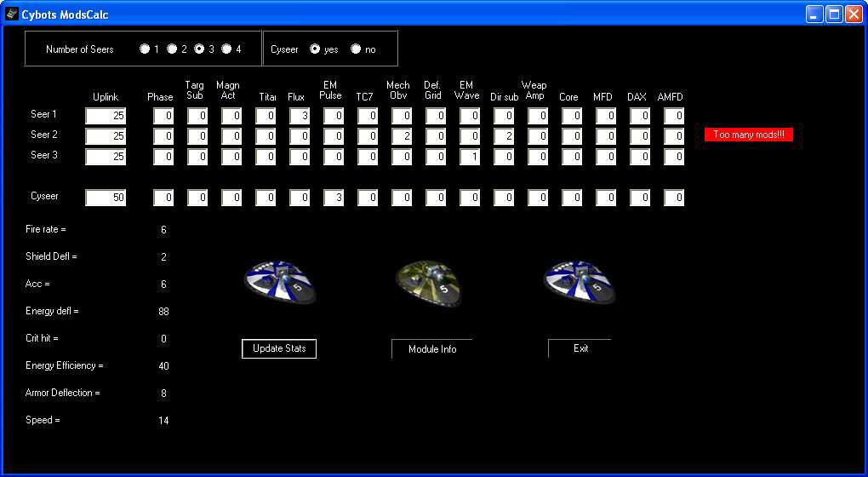
Task: Select 2 for Number of Seers
Action: click(x=172, y=49)
